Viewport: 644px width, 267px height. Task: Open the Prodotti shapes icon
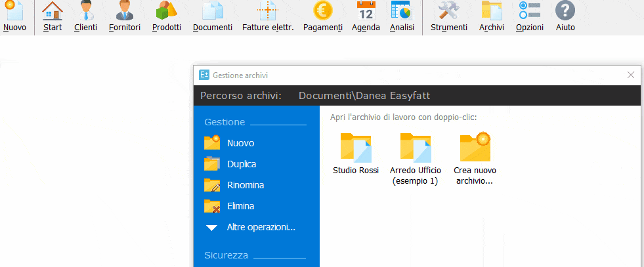(166, 10)
